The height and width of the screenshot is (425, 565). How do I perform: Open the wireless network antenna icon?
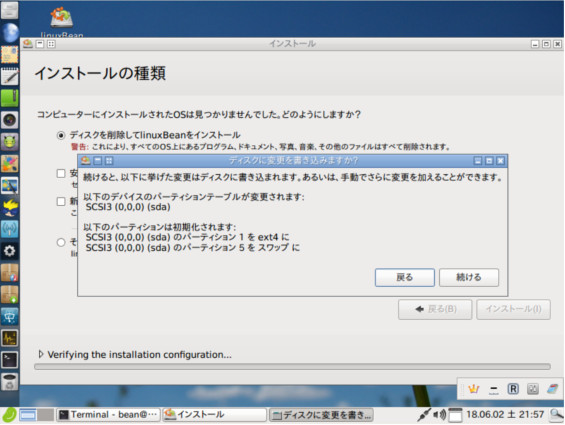click(x=9, y=229)
